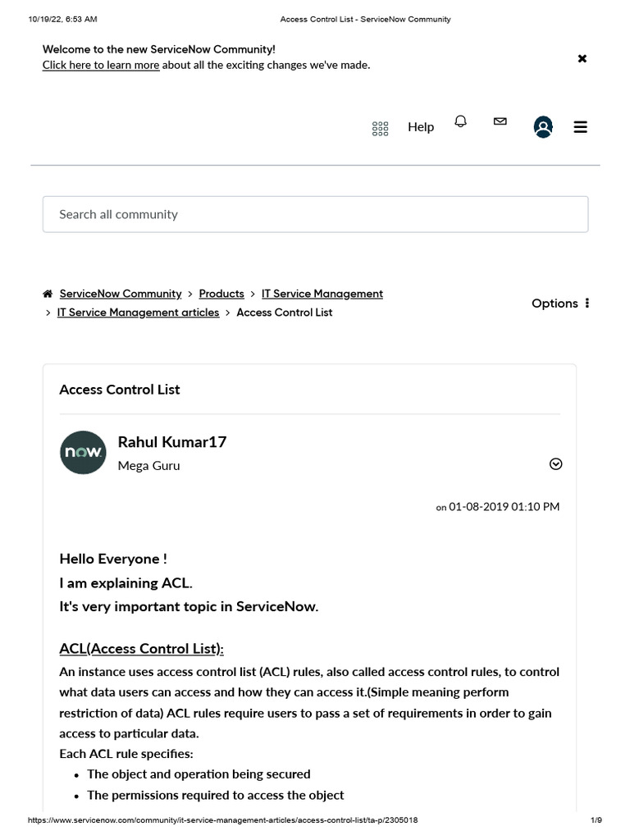Go to ServiceNow Community breadcrumb link

[121, 294]
